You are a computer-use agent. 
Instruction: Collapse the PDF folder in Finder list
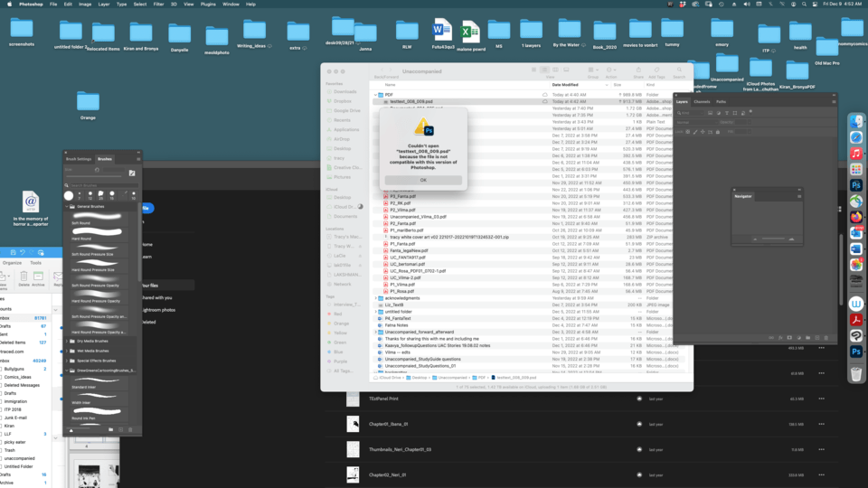click(x=377, y=94)
